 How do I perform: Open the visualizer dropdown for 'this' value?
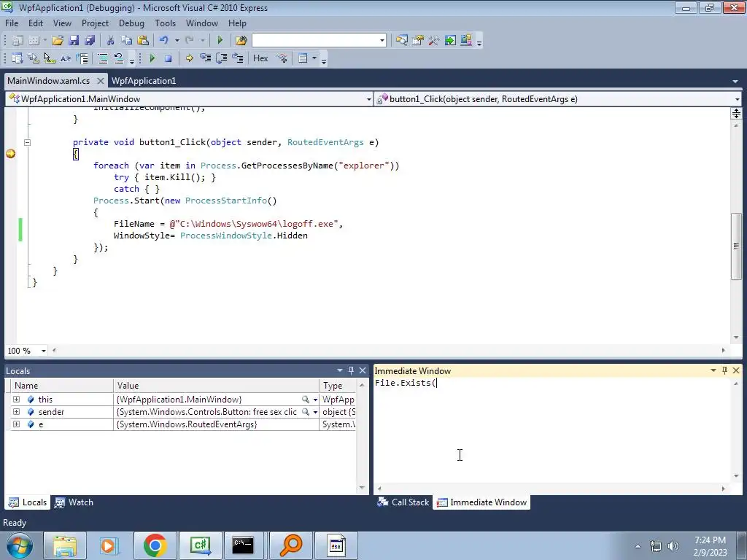315,400
